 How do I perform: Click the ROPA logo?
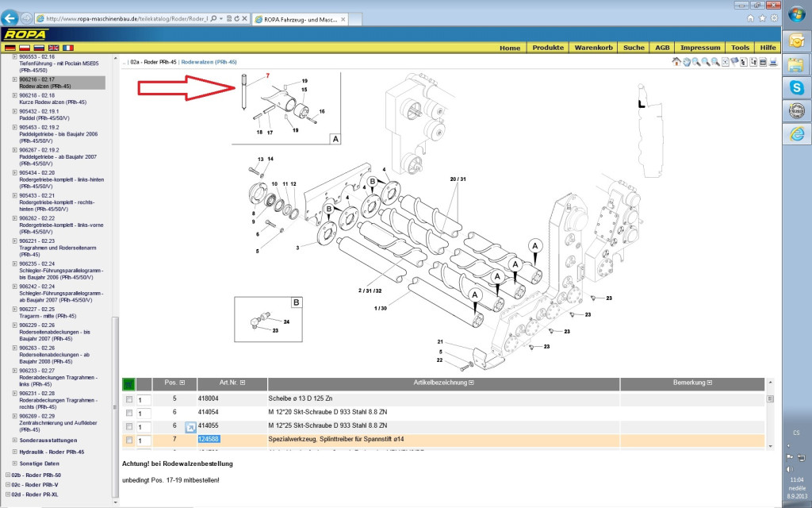(25, 35)
